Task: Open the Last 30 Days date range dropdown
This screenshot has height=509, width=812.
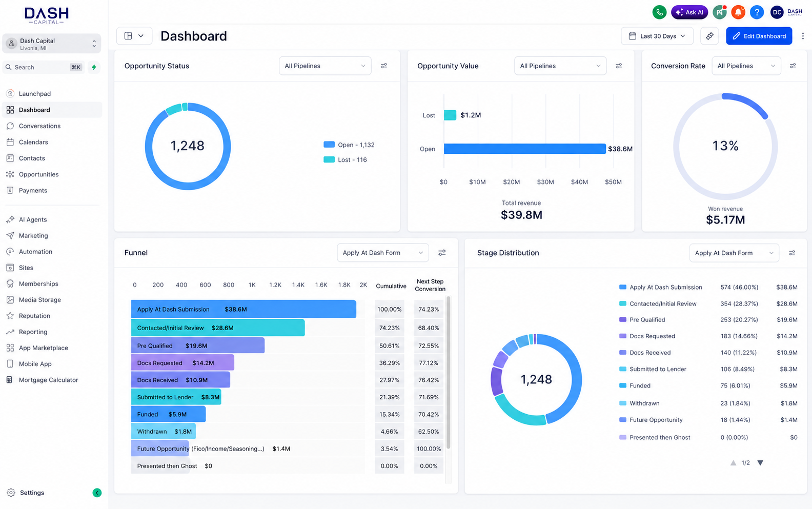Action: click(657, 36)
